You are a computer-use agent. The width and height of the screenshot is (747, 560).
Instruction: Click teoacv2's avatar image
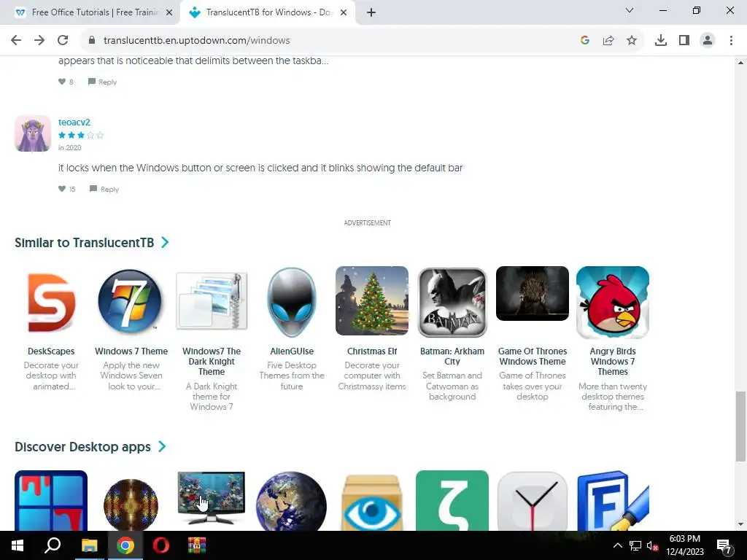[32, 133]
